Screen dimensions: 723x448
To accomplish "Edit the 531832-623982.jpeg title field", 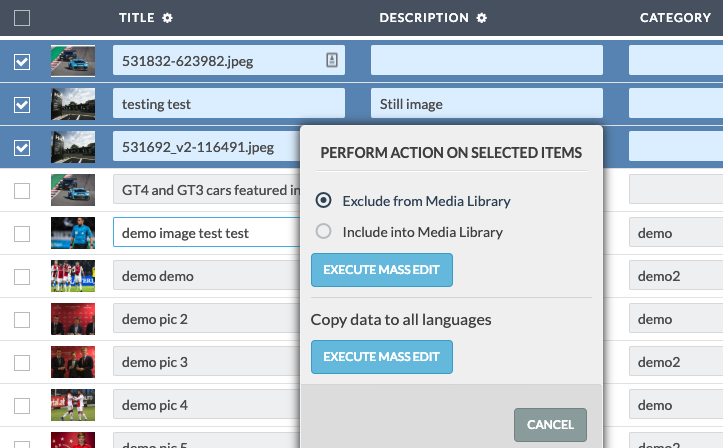I will (229, 60).
